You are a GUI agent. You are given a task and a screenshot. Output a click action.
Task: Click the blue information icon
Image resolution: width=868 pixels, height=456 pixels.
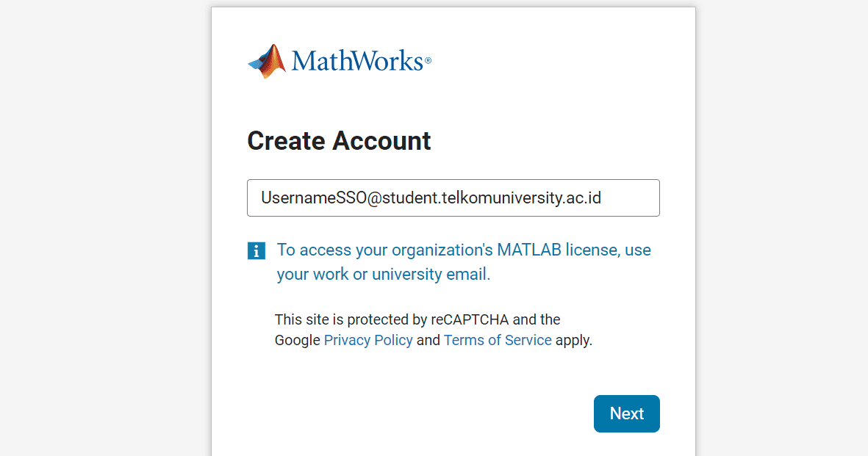[x=257, y=250]
